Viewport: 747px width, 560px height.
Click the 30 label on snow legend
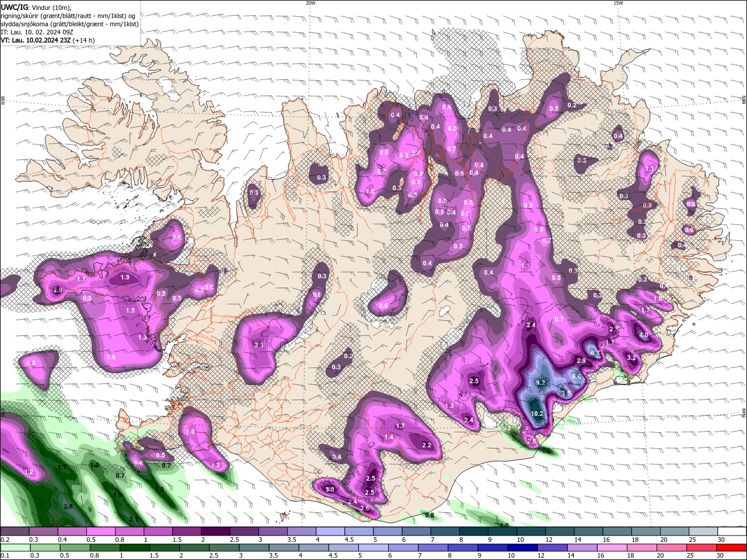(x=721, y=540)
